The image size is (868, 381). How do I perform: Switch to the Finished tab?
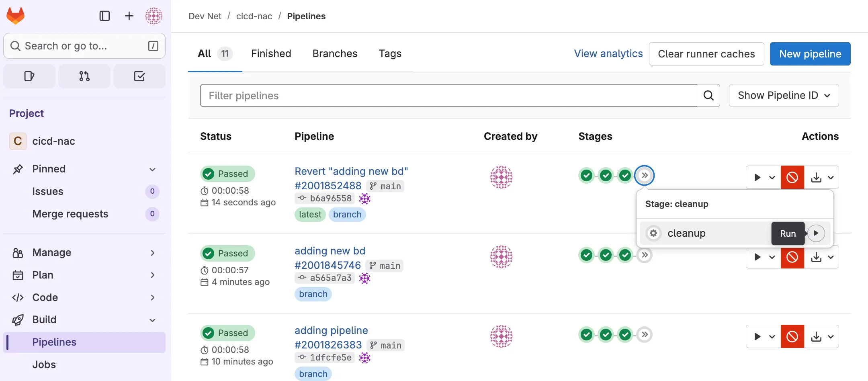point(271,54)
